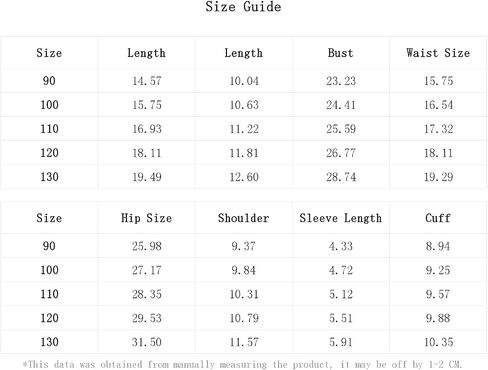488x370 pixels.
Task: Select the Hip Size column header
Action: [146, 218]
